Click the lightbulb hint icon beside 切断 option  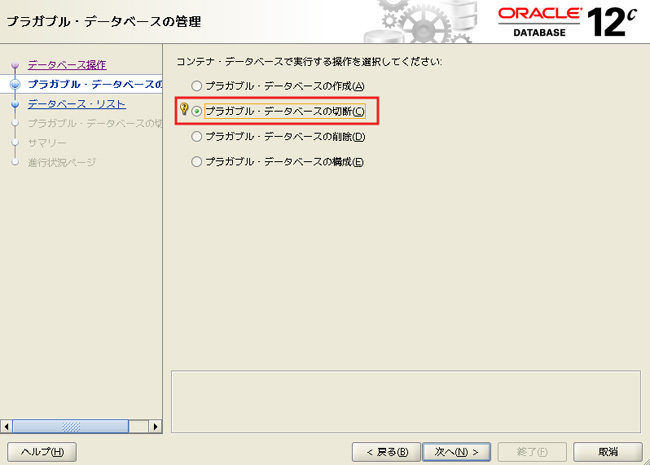(183, 110)
